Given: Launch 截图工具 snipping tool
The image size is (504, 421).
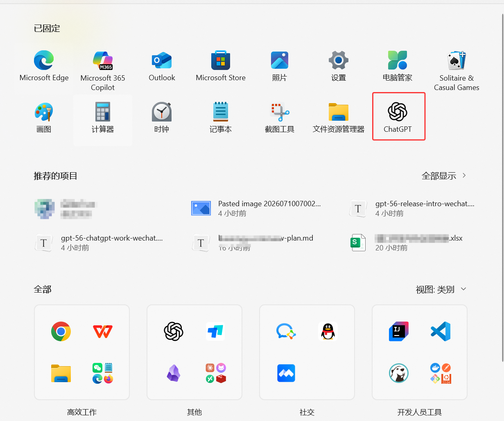Looking at the screenshot, I should click(280, 118).
